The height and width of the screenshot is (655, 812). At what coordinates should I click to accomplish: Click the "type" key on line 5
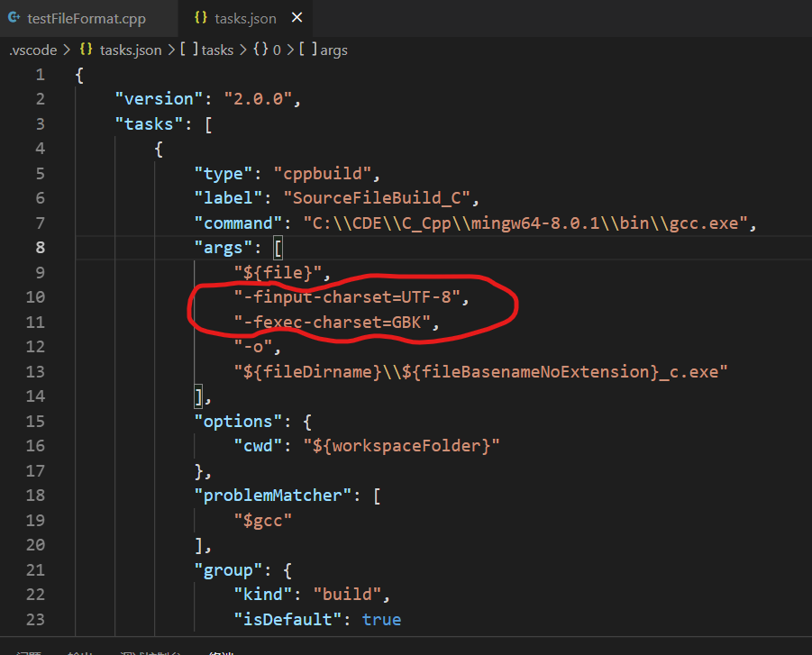tap(224, 174)
